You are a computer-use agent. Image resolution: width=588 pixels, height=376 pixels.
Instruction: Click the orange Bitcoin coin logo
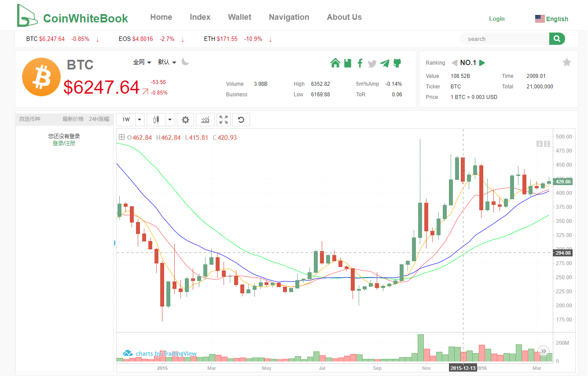pos(41,77)
